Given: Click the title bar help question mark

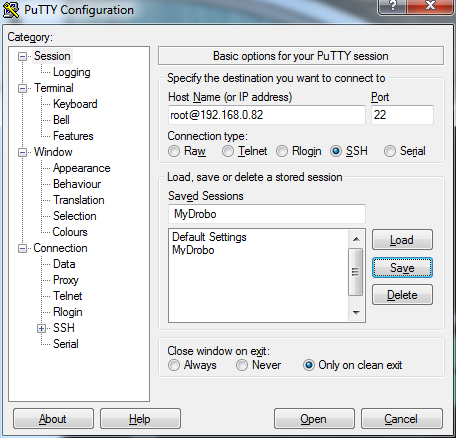Looking at the screenshot, I should coord(393,6).
